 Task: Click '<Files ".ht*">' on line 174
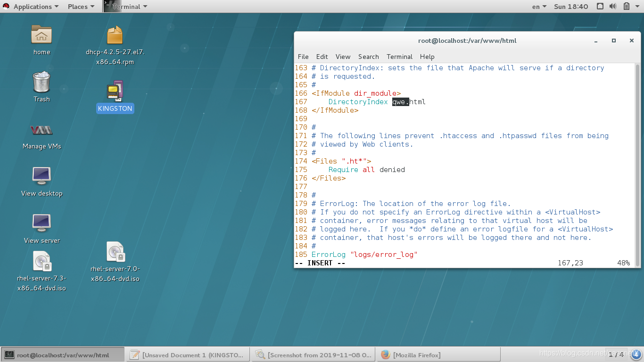341,161
